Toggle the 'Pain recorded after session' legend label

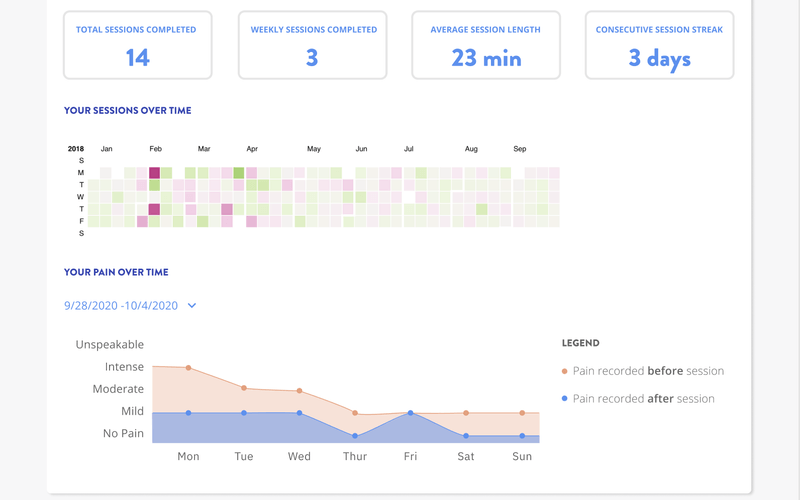[x=643, y=399]
